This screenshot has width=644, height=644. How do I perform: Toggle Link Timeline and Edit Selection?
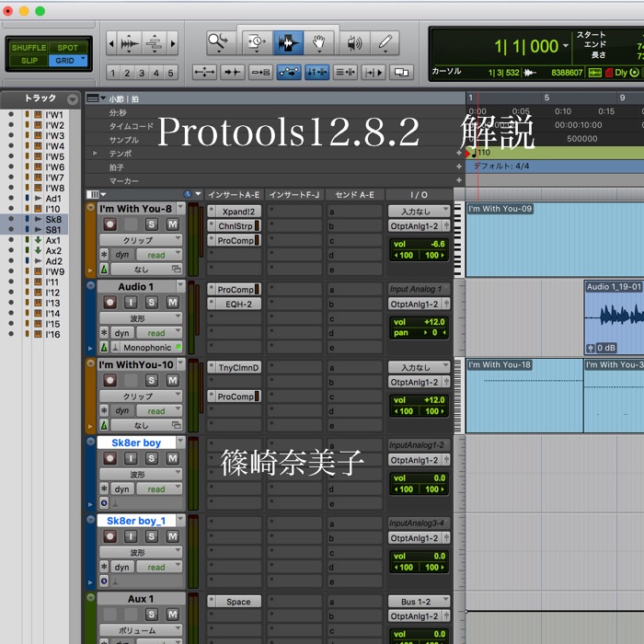(x=316, y=73)
